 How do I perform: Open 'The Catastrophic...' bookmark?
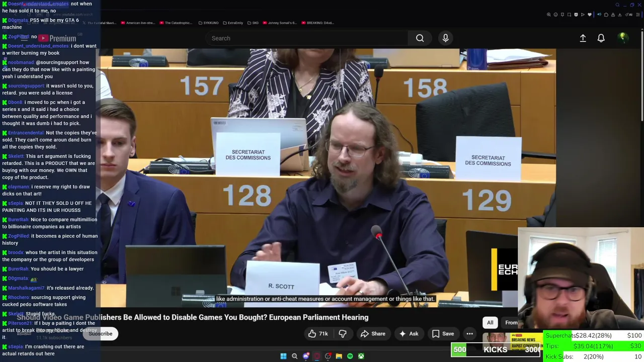coord(175,23)
